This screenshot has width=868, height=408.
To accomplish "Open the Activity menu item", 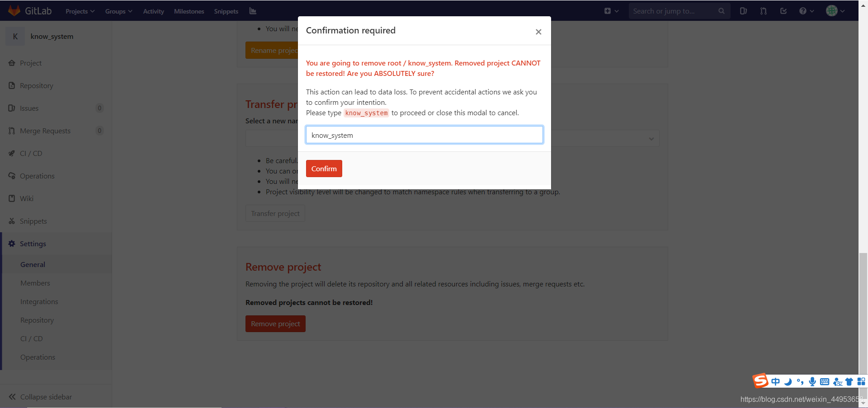I will [154, 11].
